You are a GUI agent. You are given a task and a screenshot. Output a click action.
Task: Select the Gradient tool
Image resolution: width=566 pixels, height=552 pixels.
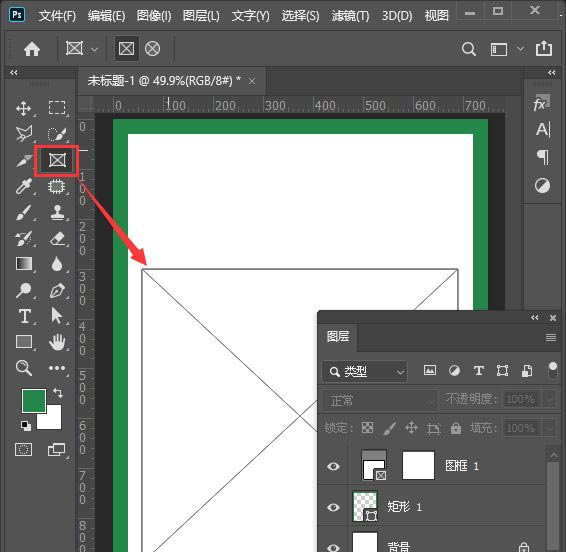24,264
